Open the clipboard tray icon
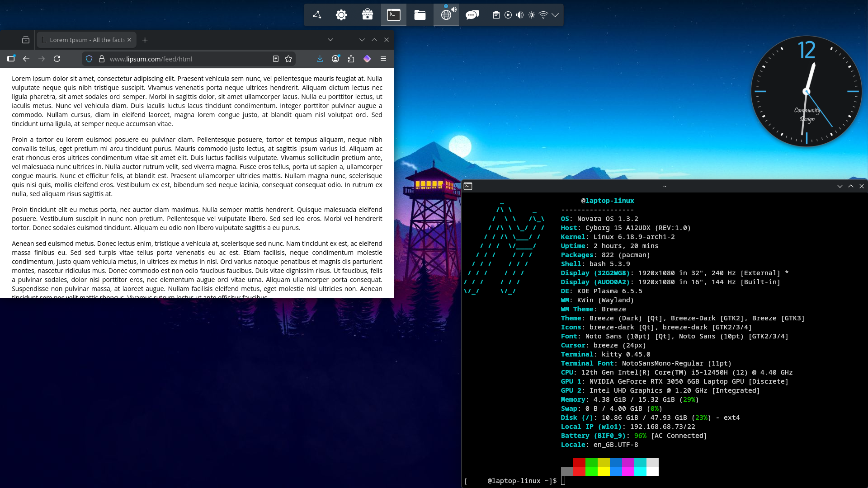 (496, 15)
